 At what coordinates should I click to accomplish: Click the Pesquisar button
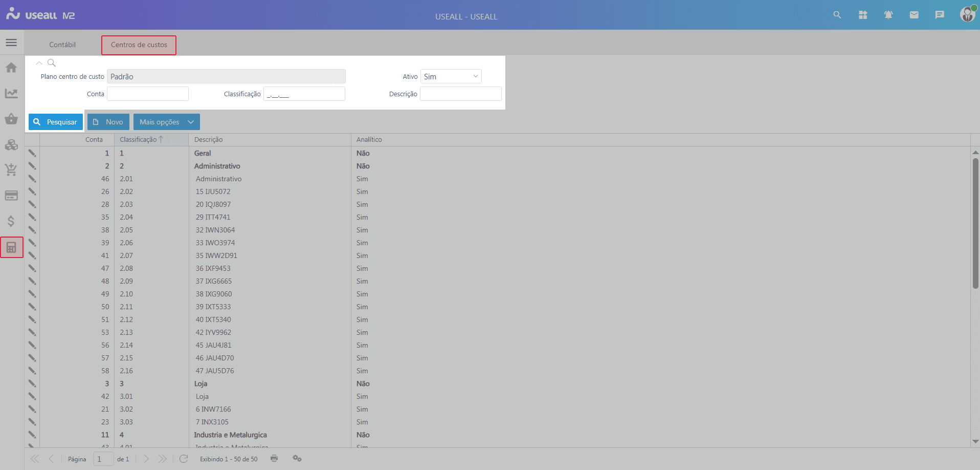pyautogui.click(x=55, y=122)
